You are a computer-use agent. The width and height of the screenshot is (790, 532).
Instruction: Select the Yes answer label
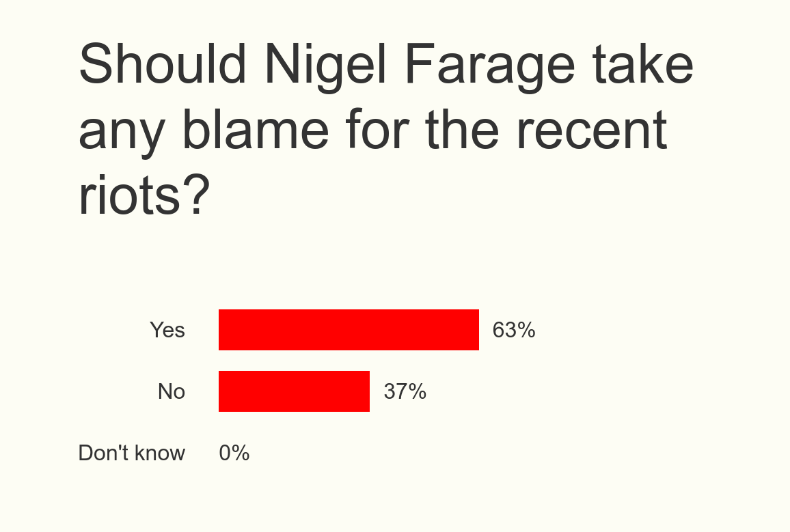(167, 331)
